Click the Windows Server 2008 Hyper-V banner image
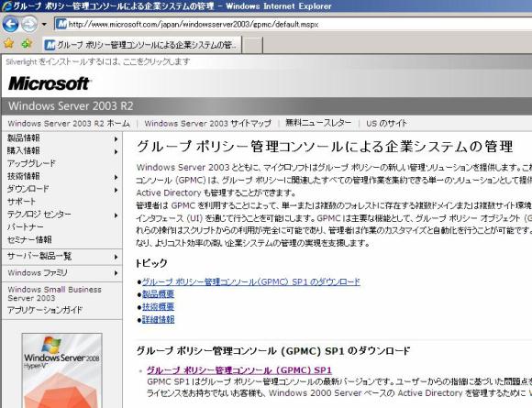The width and height of the screenshot is (532, 408). pos(61,370)
